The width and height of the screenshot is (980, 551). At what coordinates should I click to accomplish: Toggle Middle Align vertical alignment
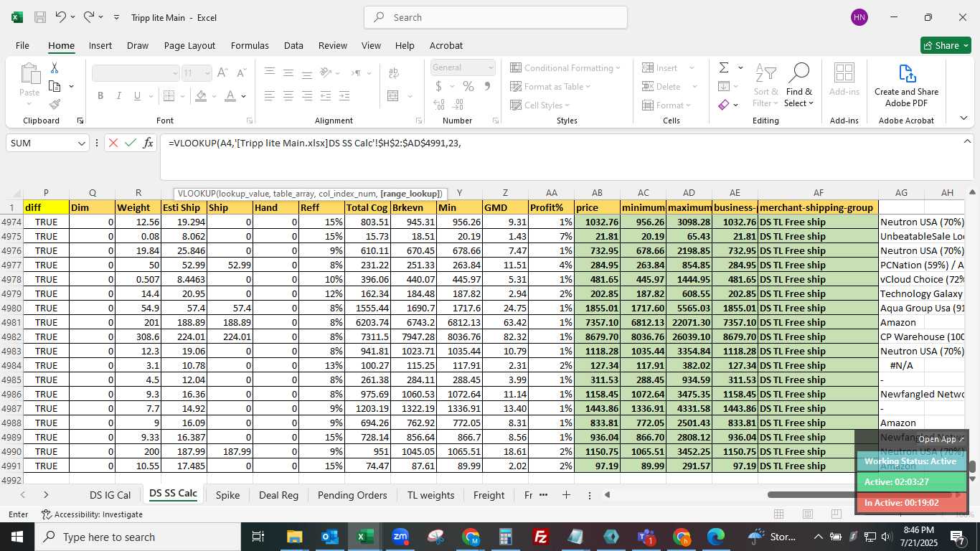pyautogui.click(x=288, y=72)
